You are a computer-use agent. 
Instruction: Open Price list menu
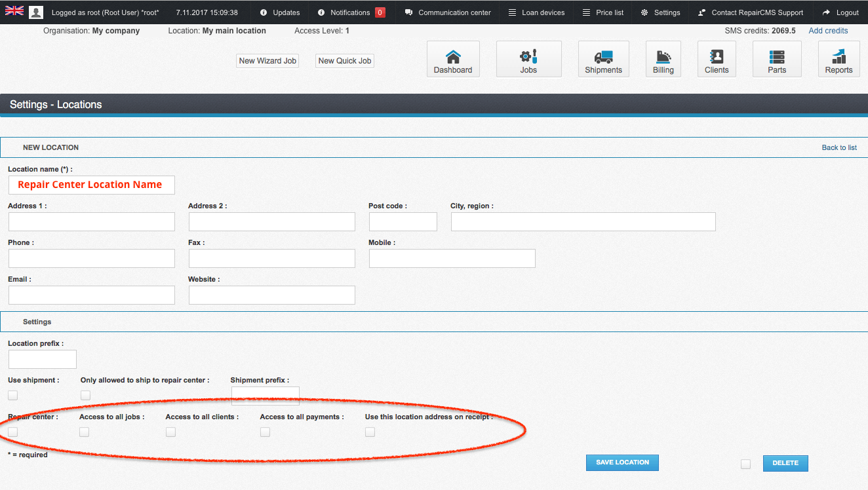[x=603, y=12]
